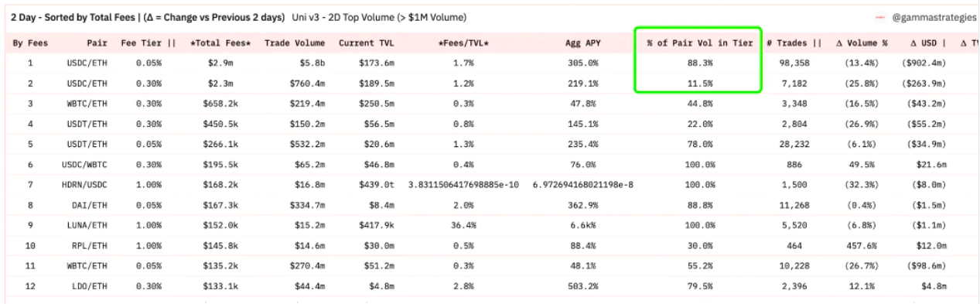This screenshot has width=980, height=304.
Task: Click the # Trades column header
Action: (794, 43)
